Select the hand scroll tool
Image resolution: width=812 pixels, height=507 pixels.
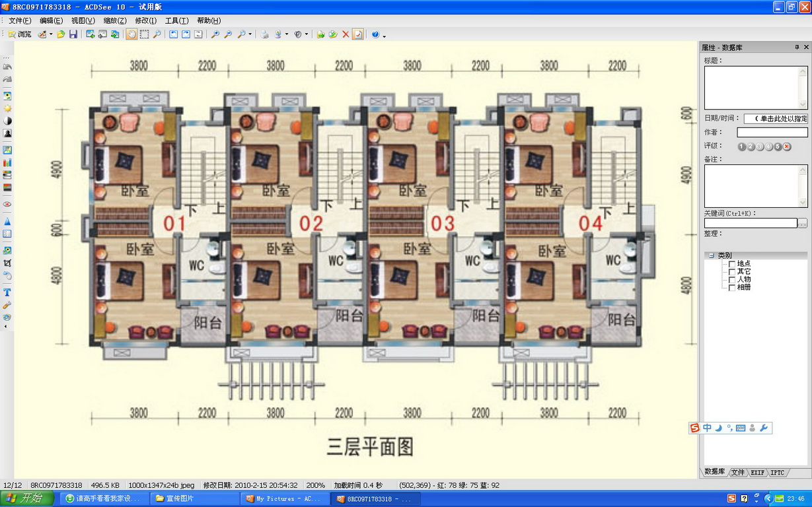(x=132, y=34)
